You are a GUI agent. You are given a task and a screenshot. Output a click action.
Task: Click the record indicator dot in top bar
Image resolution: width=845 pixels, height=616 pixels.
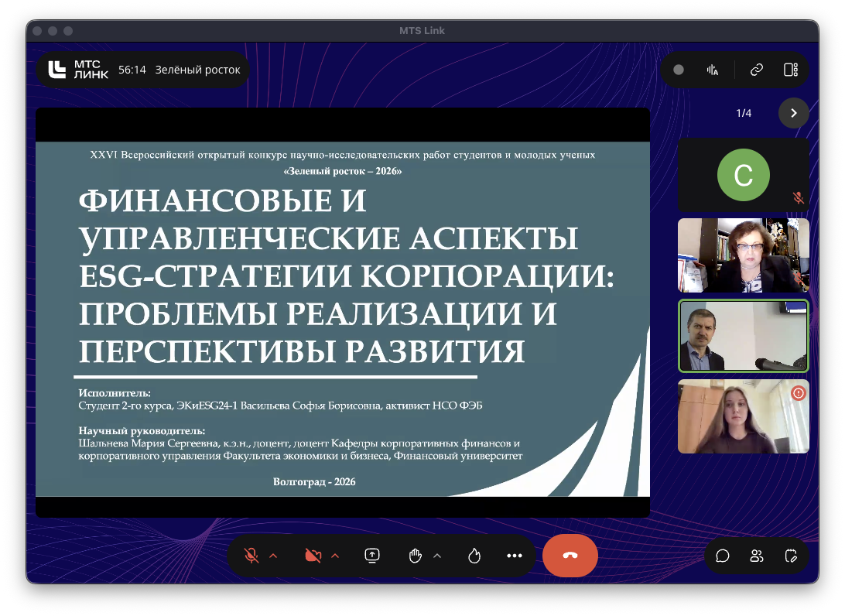[x=679, y=70]
